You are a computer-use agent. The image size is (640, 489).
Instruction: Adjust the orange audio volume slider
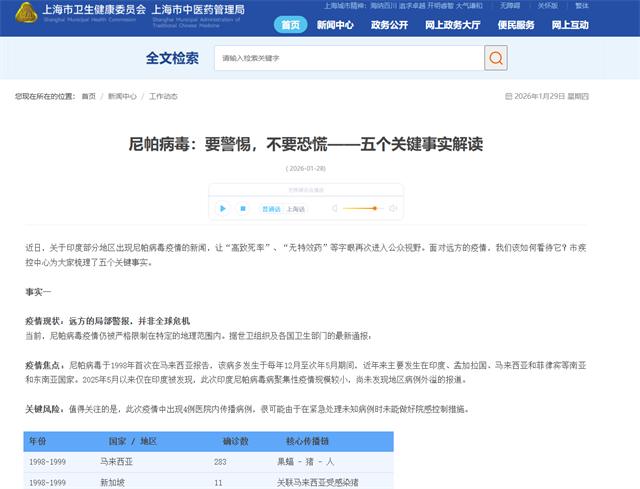click(360, 208)
